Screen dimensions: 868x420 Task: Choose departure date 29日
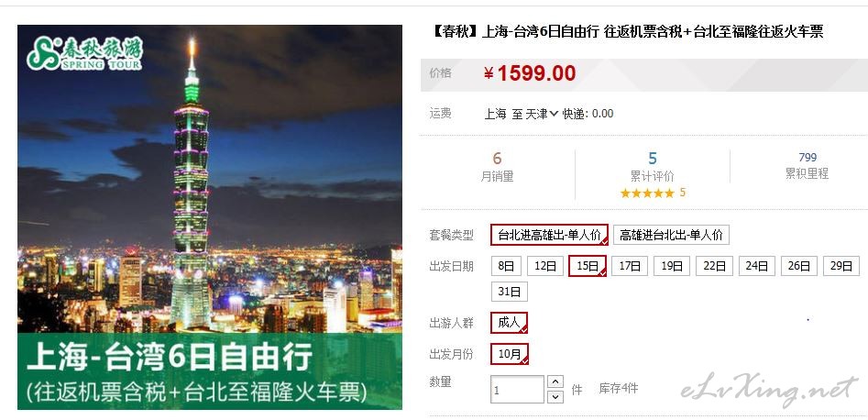(841, 266)
